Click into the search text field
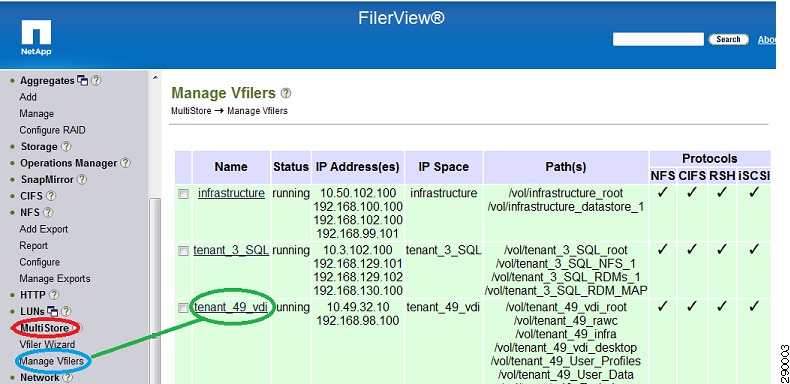This screenshot has width=790, height=384. click(x=658, y=39)
